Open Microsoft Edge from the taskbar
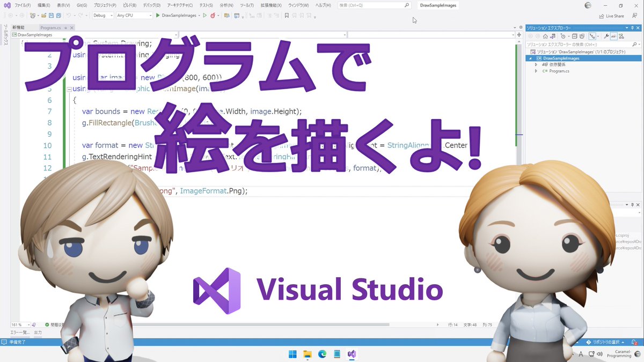 pyautogui.click(x=323, y=354)
